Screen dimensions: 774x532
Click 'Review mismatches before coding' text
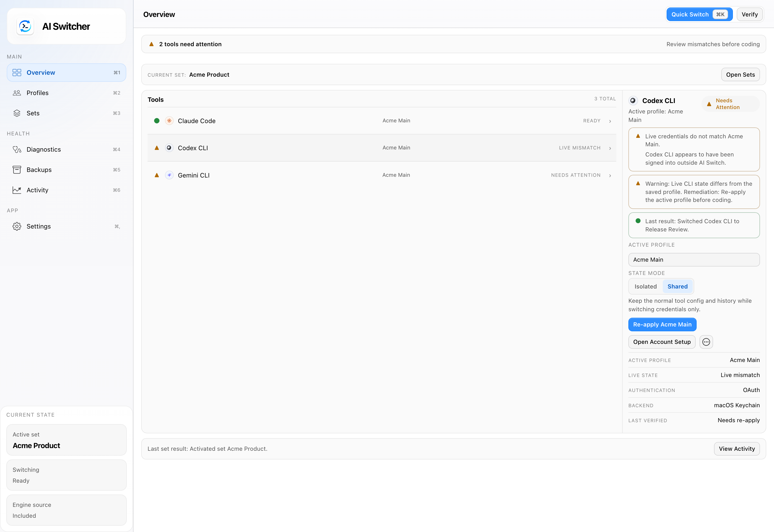coord(713,44)
